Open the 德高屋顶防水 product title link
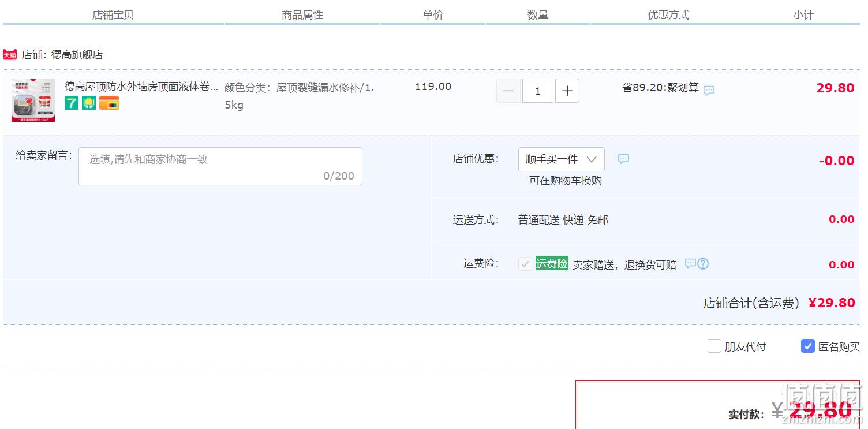This screenshot has height=429, width=868. pos(141,87)
